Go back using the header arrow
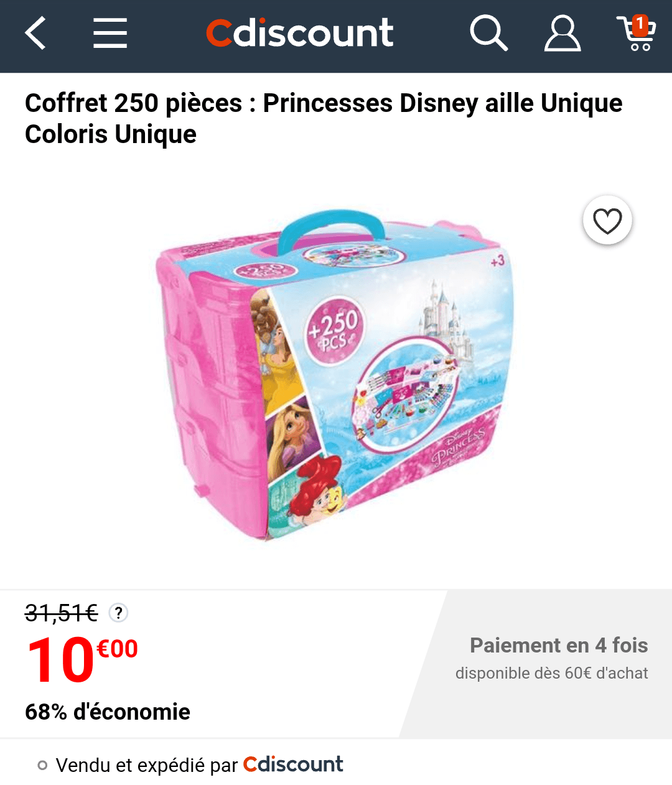This screenshot has height=785, width=672. (x=35, y=33)
